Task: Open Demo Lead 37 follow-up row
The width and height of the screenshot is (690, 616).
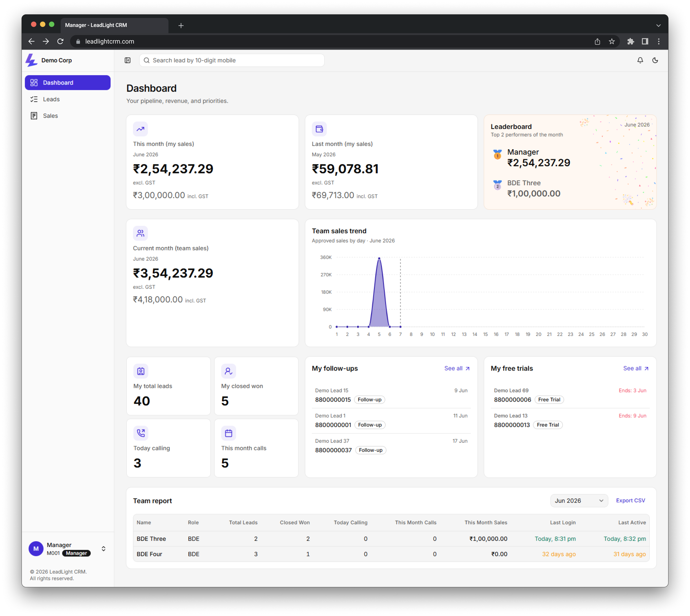Action: (x=391, y=446)
